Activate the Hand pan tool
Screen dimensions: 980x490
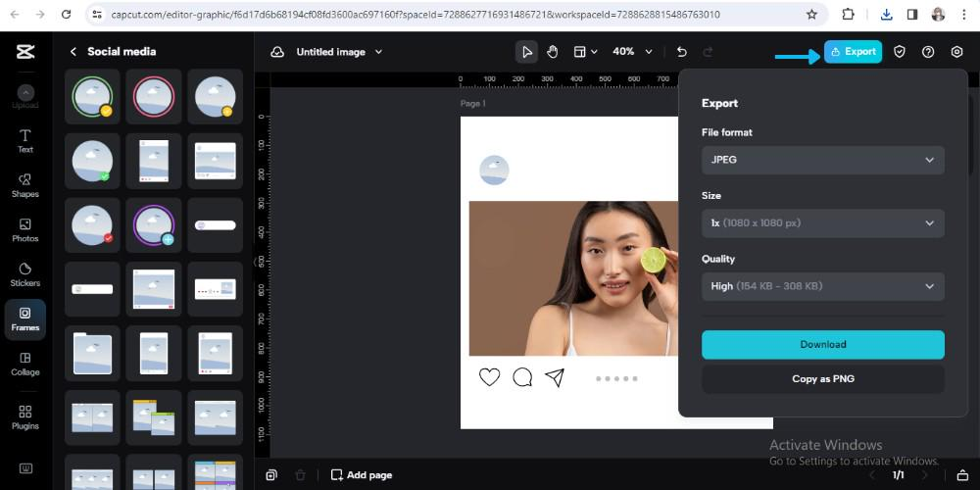pos(553,52)
